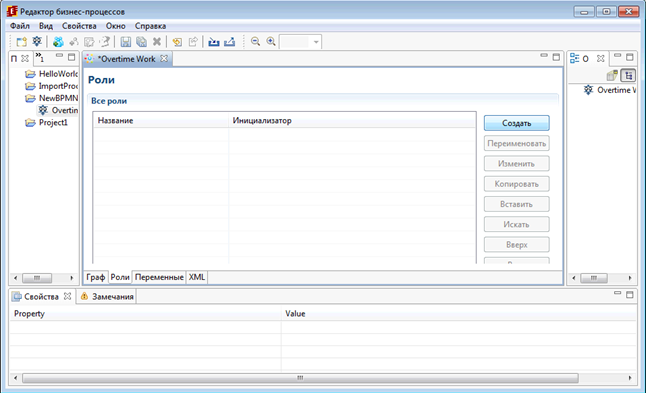Click the yellow undo arrow toolbar icon
Screen dimensions: 646x393
click(x=177, y=42)
